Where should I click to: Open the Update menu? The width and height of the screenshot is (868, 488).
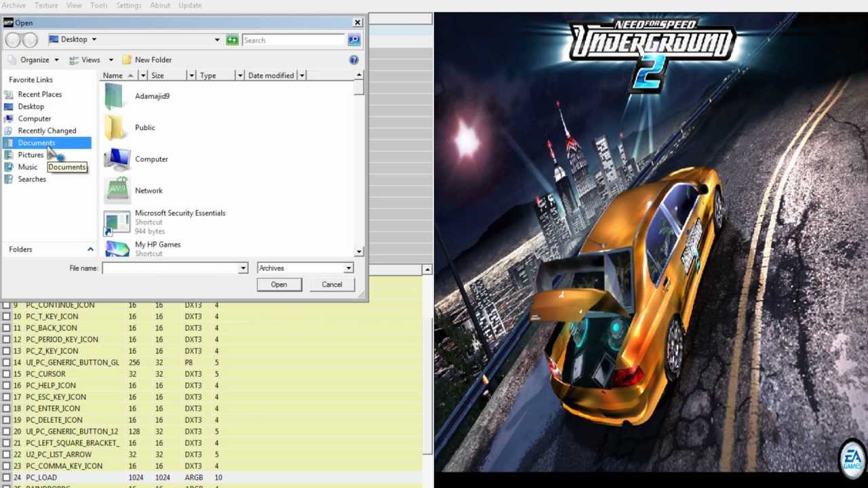click(190, 5)
